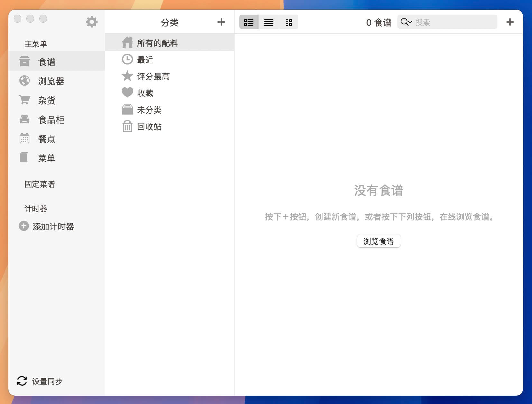Switch to grid view
Viewport: 532px width, 404px height.
[289, 22]
